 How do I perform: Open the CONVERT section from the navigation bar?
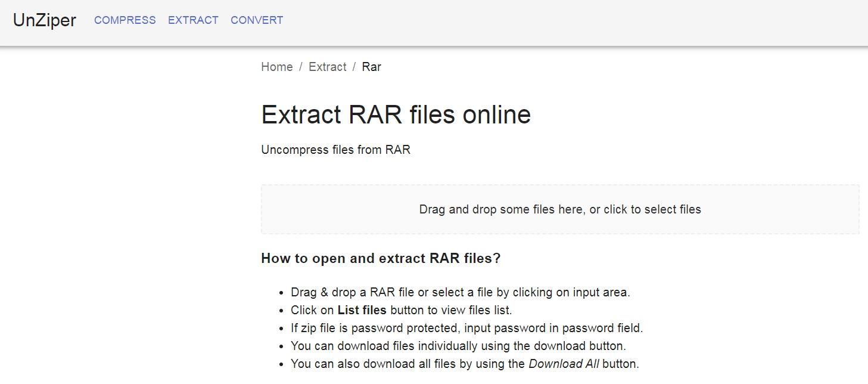[256, 20]
